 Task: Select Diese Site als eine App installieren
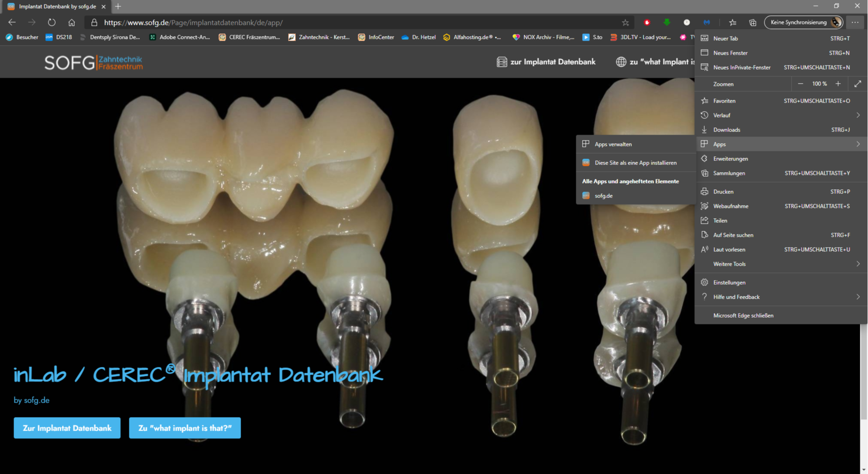coord(635,163)
